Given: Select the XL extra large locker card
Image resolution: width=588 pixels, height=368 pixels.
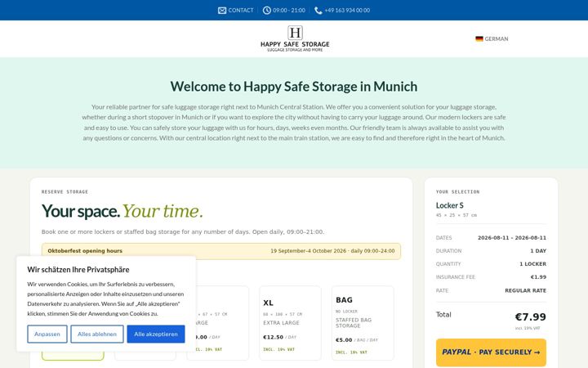Looking at the screenshot, I should [290, 323].
